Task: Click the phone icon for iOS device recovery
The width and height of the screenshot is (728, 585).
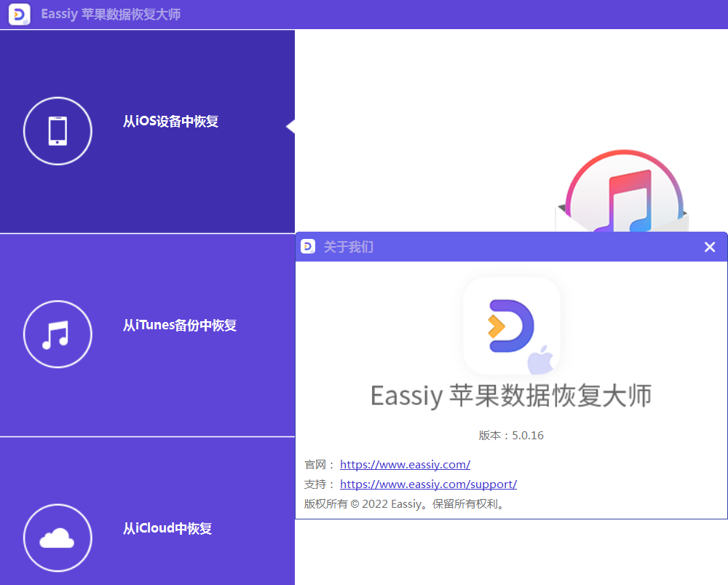Action: [58, 131]
